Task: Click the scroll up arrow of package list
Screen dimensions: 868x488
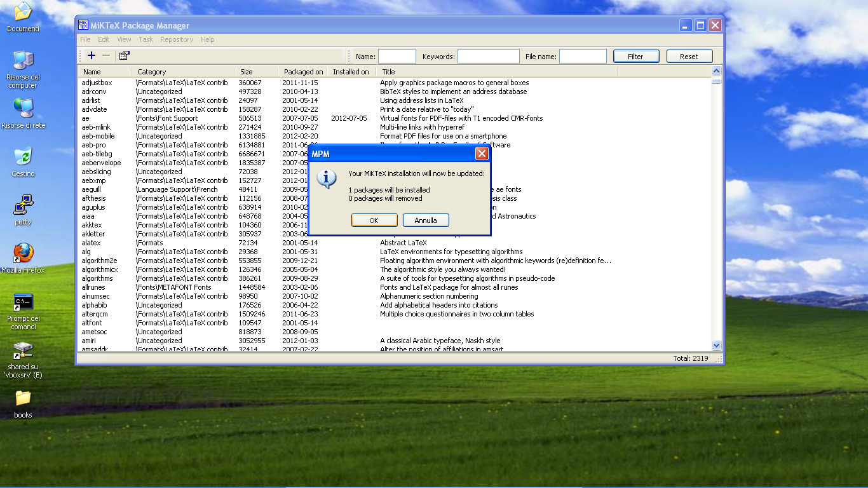Action: click(x=717, y=72)
